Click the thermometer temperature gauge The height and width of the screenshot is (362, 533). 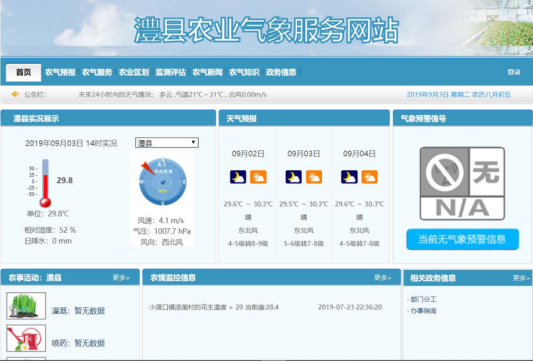[x=45, y=183]
